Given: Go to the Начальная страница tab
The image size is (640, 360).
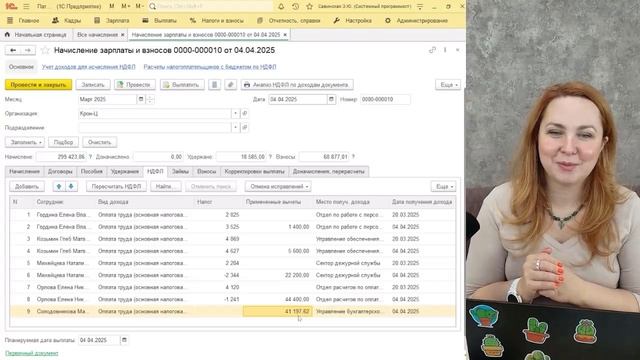Looking at the screenshot, I should [x=36, y=35].
